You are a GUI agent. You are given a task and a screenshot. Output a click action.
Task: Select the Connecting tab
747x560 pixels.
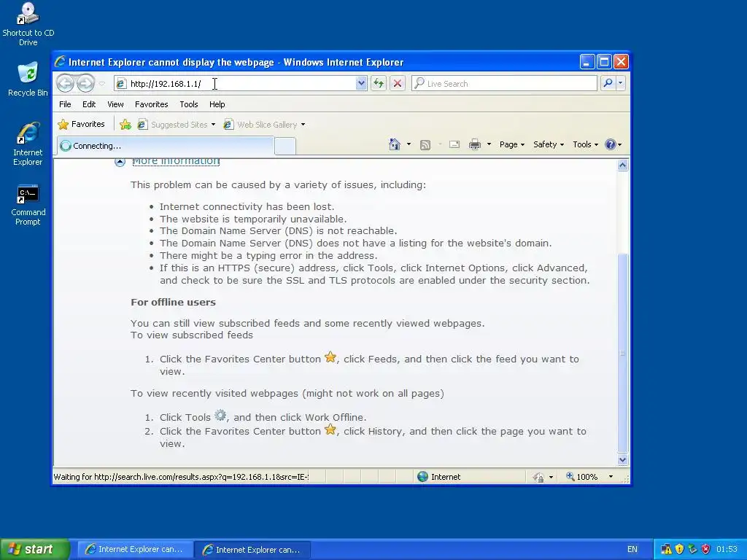coord(166,146)
